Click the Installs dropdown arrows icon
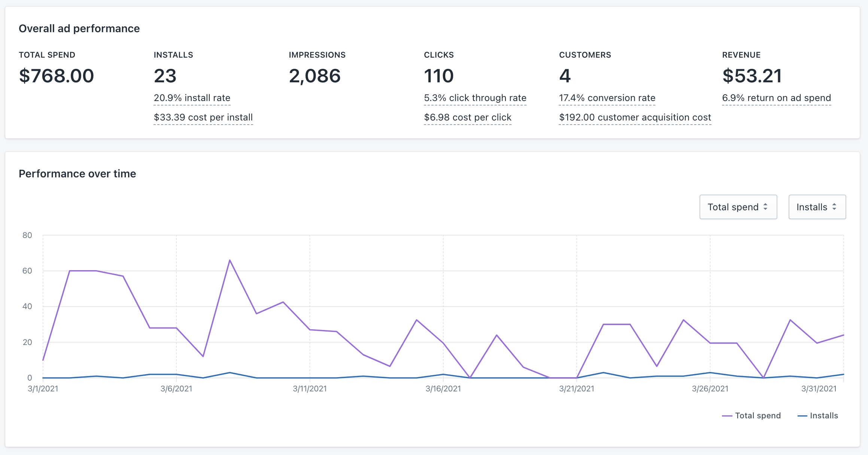The height and width of the screenshot is (455, 868). tap(834, 207)
